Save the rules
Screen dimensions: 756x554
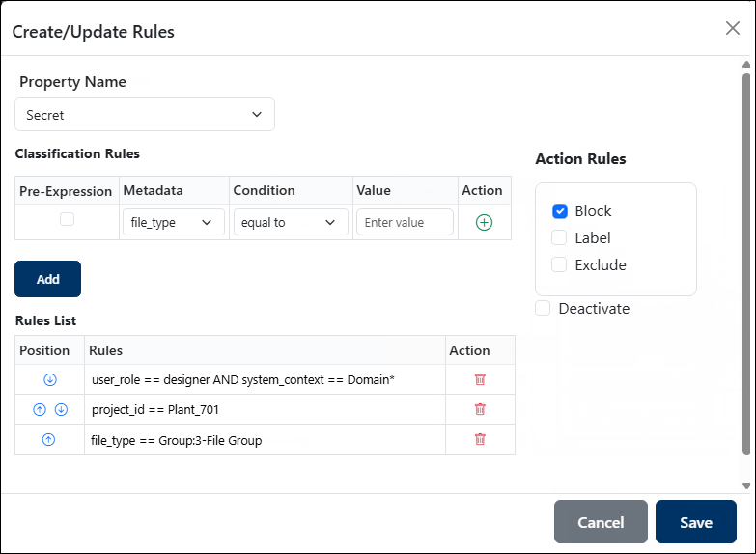696,522
